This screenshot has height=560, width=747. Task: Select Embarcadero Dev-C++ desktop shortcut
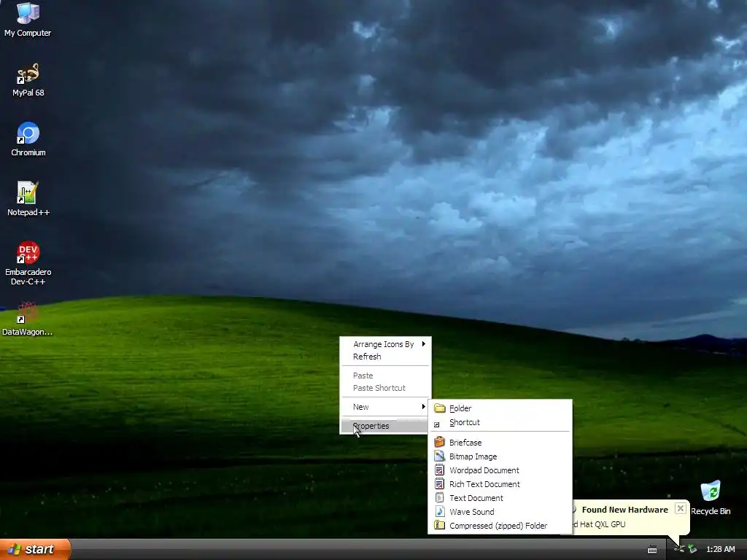pos(28,262)
